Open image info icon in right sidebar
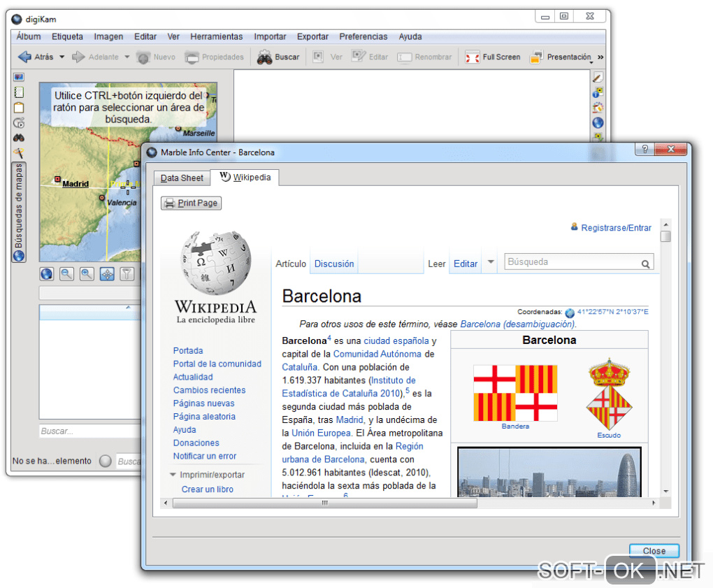713x588 pixels. 598,93
